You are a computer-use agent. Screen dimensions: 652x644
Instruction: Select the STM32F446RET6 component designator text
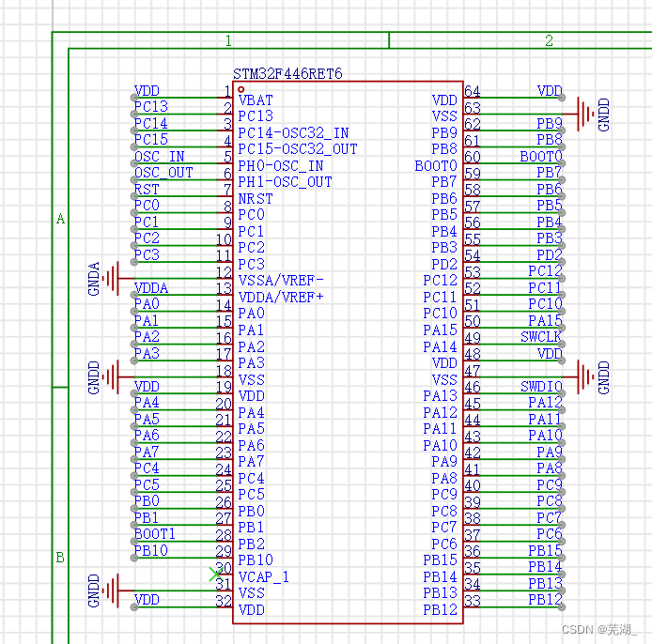point(287,74)
